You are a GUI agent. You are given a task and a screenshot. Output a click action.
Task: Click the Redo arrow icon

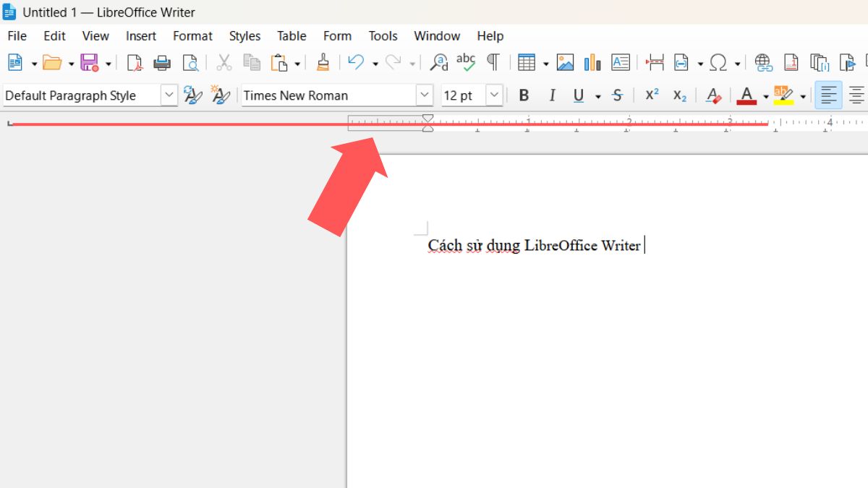point(393,63)
